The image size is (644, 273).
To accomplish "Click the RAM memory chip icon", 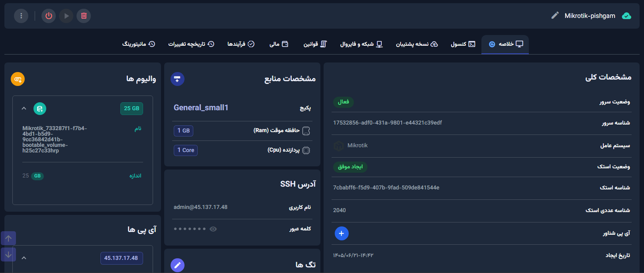I will [x=306, y=131].
